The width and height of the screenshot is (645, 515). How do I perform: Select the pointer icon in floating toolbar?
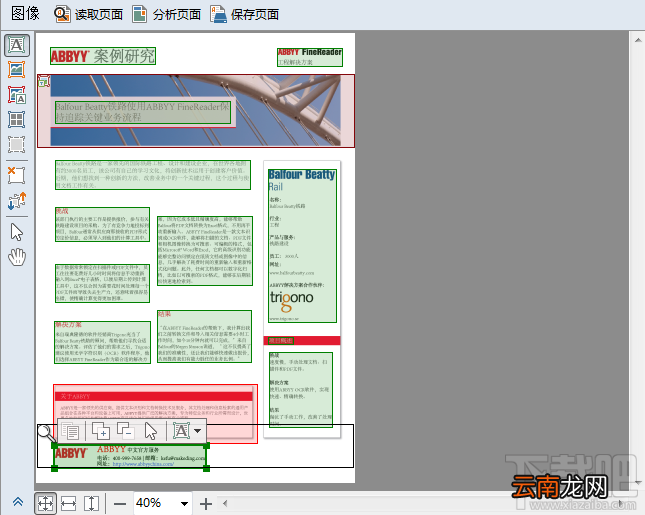click(x=151, y=431)
